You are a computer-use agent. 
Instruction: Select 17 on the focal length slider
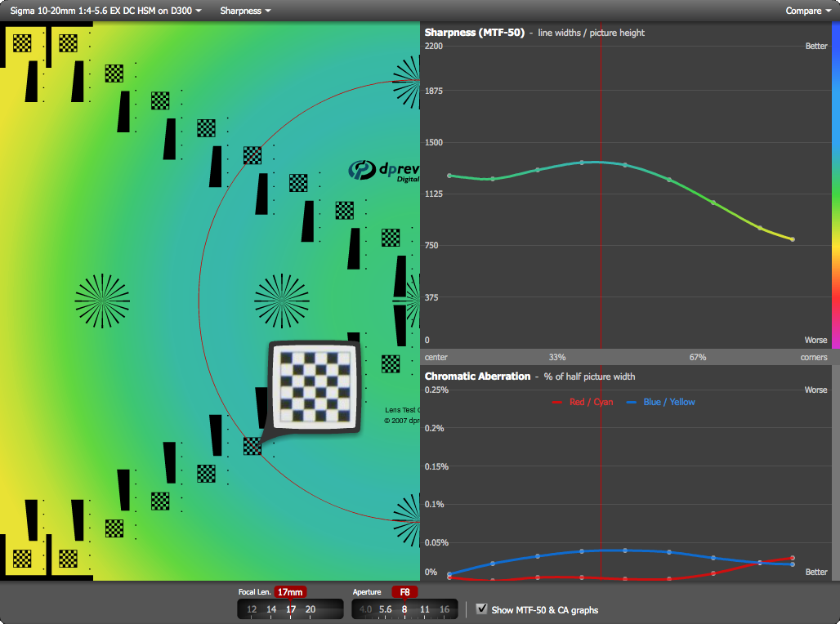pos(291,609)
